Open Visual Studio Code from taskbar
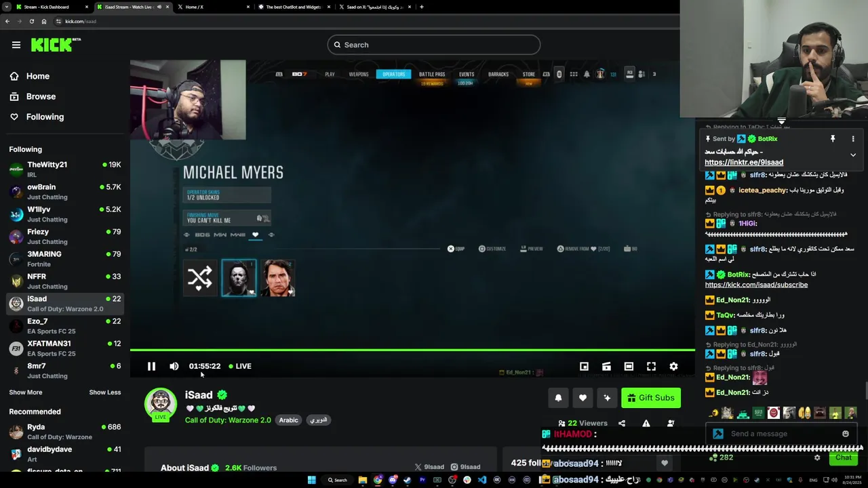Image resolution: width=868 pixels, height=488 pixels. click(482, 480)
